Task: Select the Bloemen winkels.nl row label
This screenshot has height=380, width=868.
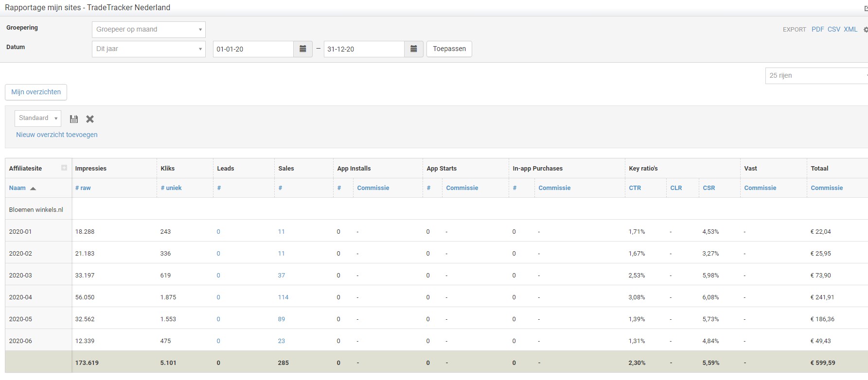Action: (x=36, y=210)
